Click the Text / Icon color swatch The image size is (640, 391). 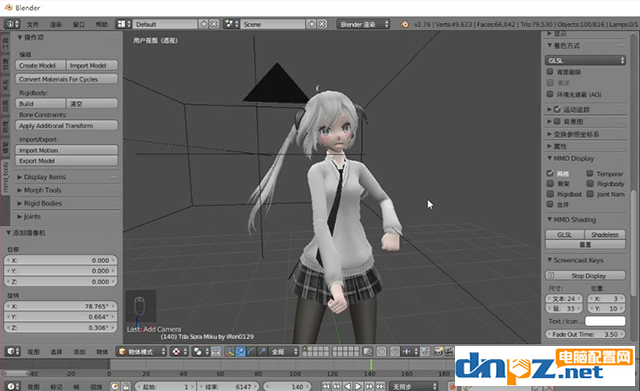pyautogui.click(x=605, y=321)
